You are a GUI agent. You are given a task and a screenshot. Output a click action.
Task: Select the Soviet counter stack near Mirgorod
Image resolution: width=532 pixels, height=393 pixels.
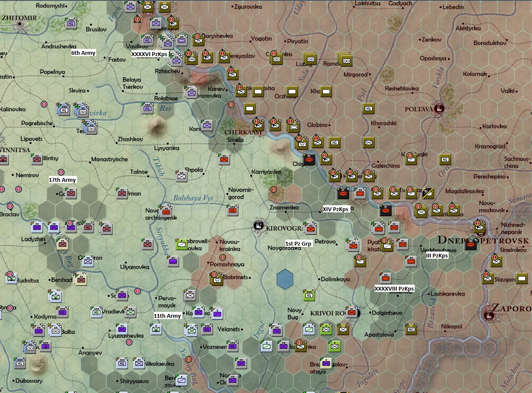pos(345,59)
